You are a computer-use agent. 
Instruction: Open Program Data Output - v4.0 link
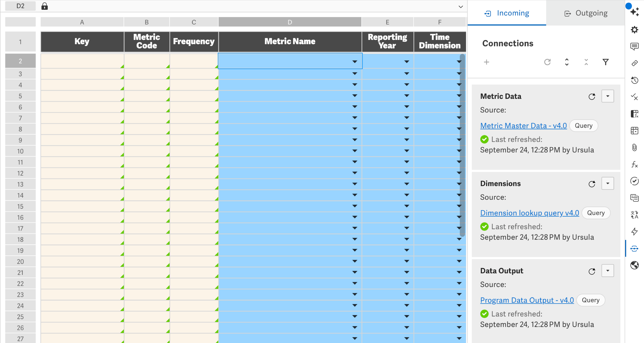pos(527,300)
